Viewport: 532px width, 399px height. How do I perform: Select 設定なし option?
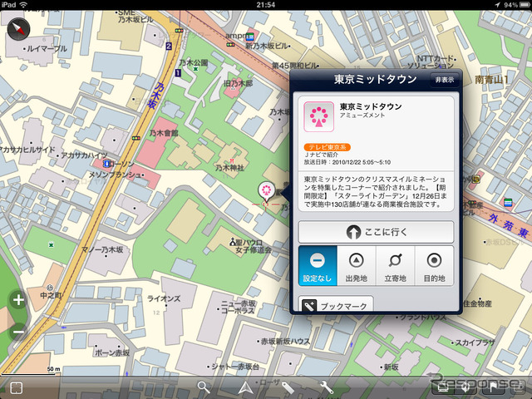[318, 266]
